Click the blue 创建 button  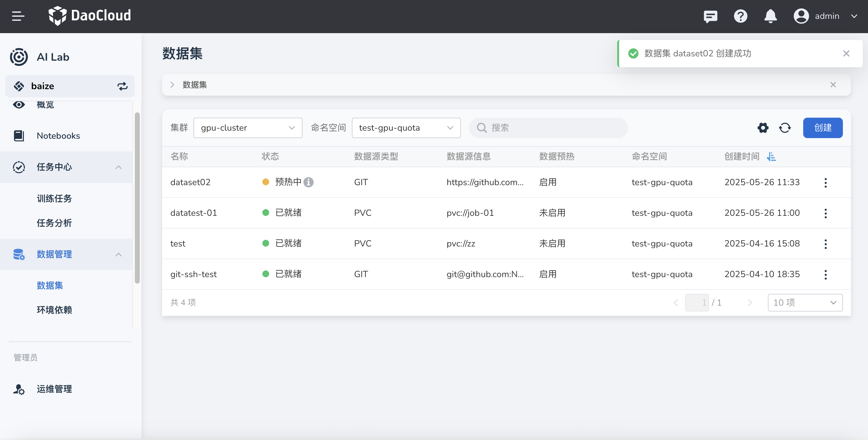tap(822, 128)
